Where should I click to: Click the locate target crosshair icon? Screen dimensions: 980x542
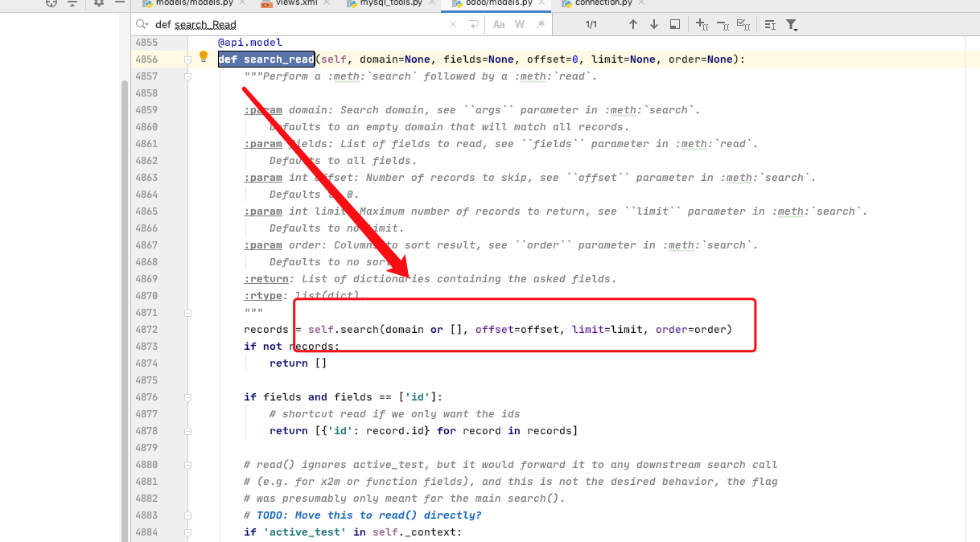tap(51, 3)
